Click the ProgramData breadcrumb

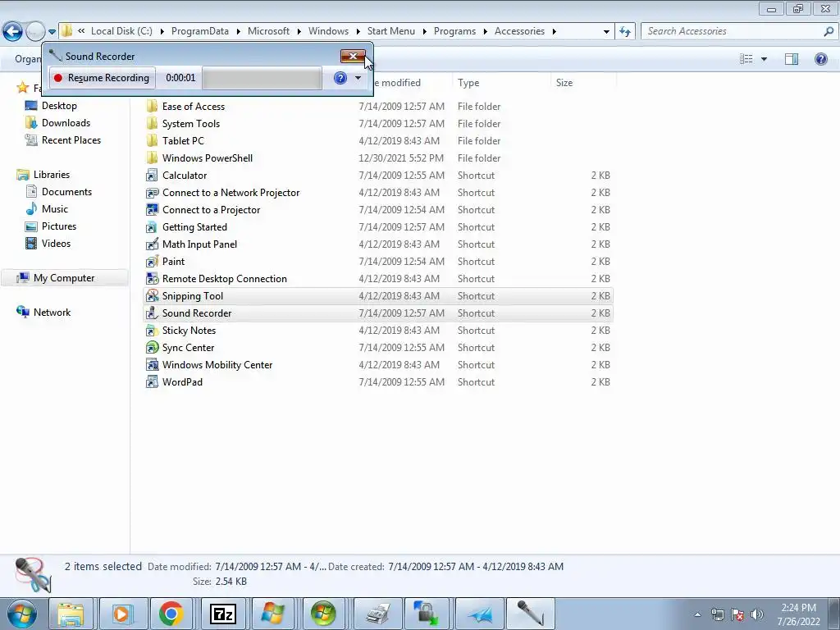tap(200, 31)
